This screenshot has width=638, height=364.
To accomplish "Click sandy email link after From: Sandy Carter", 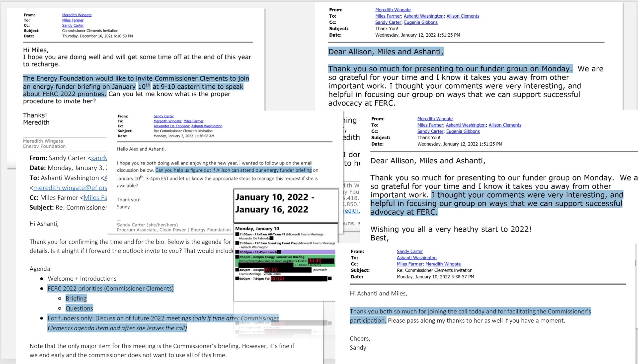I will click(x=99, y=158).
